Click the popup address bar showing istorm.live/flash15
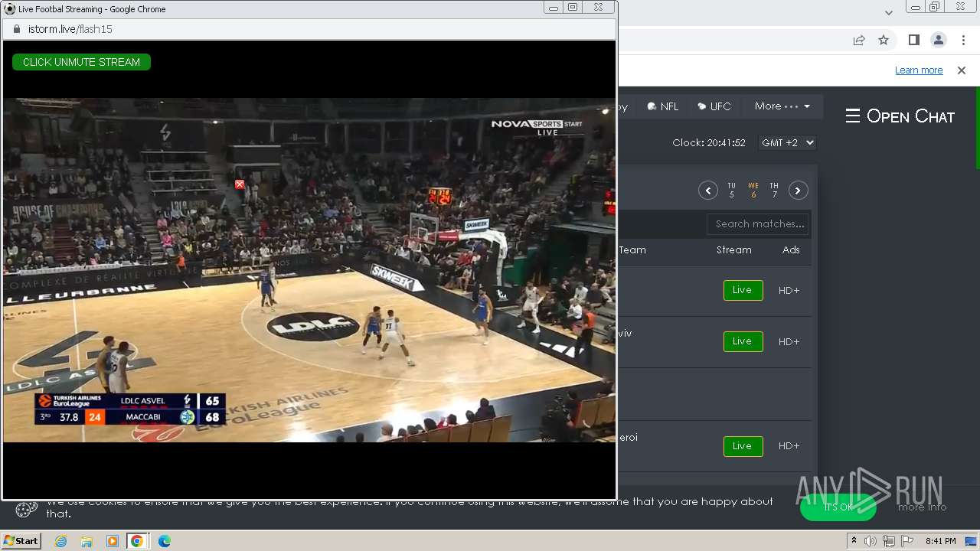Screen dimensions: 980x551 coord(309,29)
